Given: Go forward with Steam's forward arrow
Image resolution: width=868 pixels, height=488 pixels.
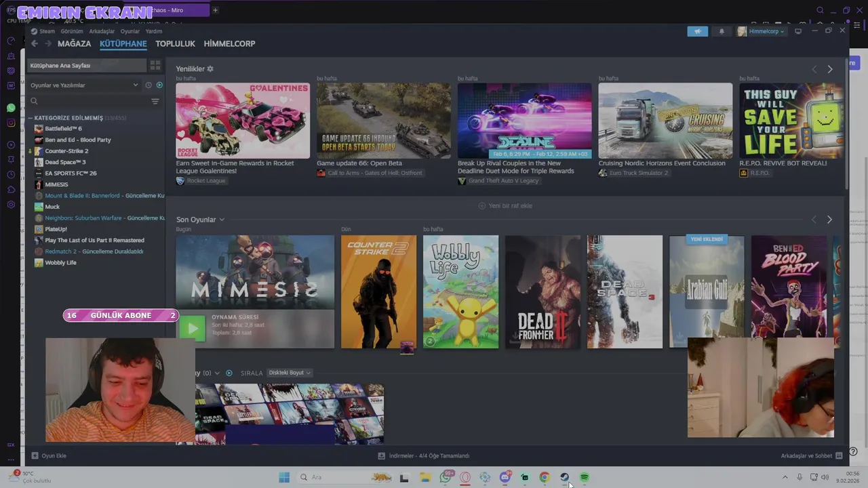Looking at the screenshot, I should coord(48,43).
